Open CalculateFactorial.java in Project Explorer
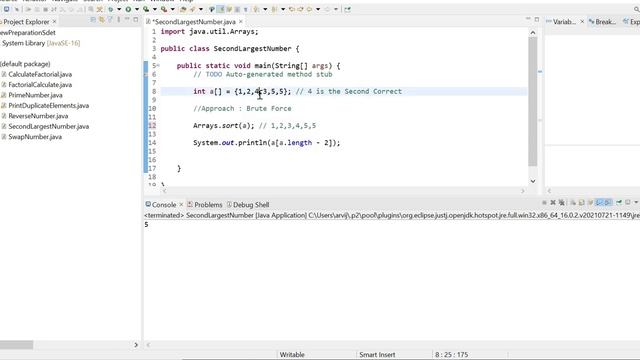The height and width of the screenshot is (360, 640). point(40,74)
